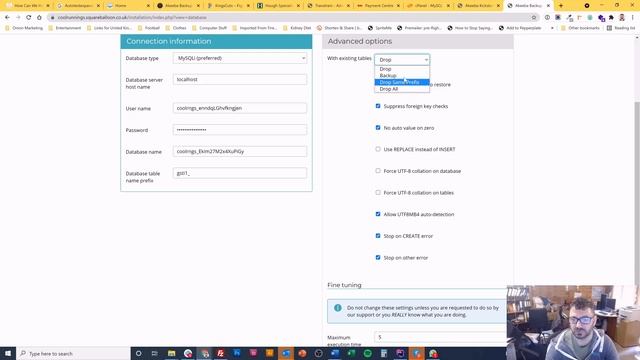Open Photoshop from the taskbar
Viewport: 640px width, 360px height.
point(237,353)
